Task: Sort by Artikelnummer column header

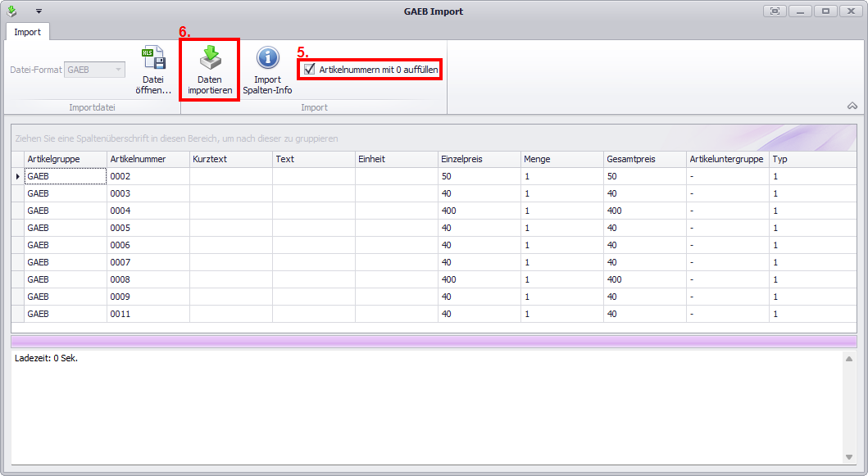Action: pos(148,159)
